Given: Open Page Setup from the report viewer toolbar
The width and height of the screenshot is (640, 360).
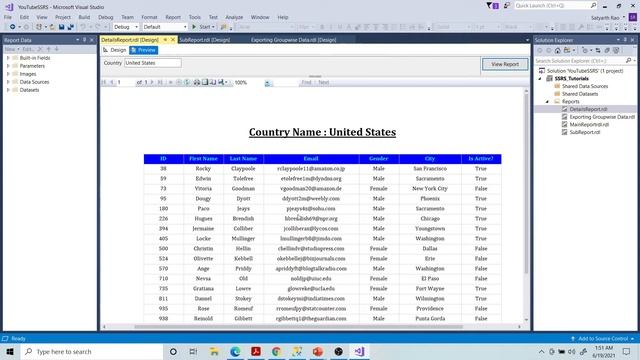Looking at the screenshot, I should (x=213, y=82).
